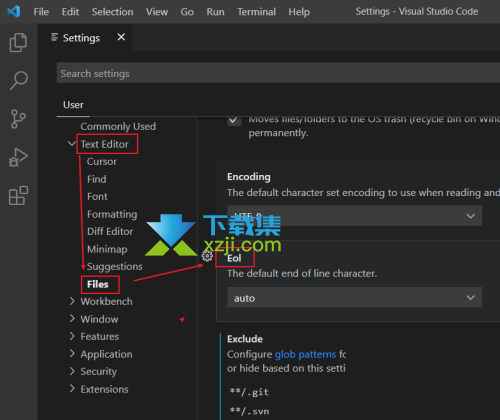This screenshot has width=500, height=420.
Task: Click the gear icon beside Eol setting
Action: coord(207,256)
